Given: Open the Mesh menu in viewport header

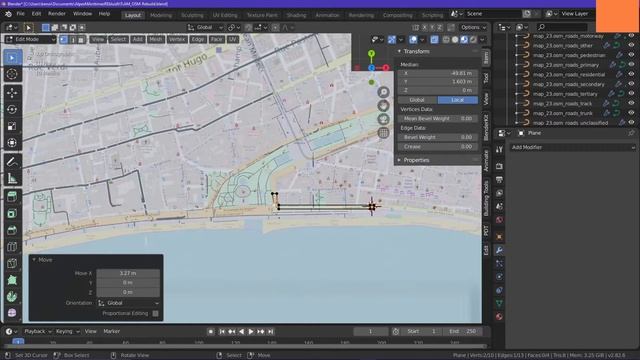Looking at the screenshot, I should coord(156,40).
